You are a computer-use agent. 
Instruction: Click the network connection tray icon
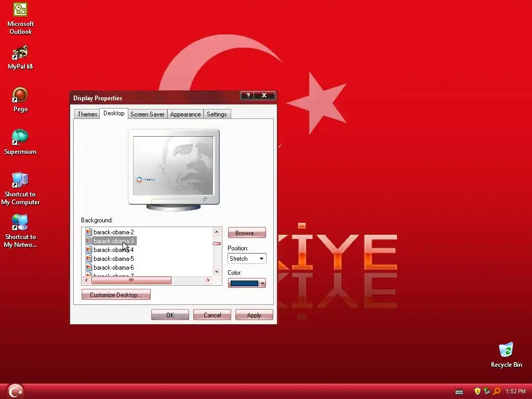pyautogui.click(x=487, y=391)
